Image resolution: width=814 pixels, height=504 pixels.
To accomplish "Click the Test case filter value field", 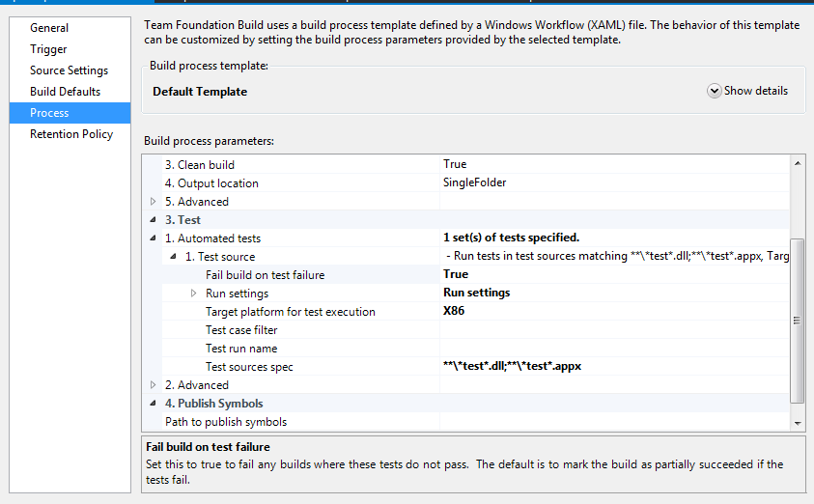I will tap(614, 330).
